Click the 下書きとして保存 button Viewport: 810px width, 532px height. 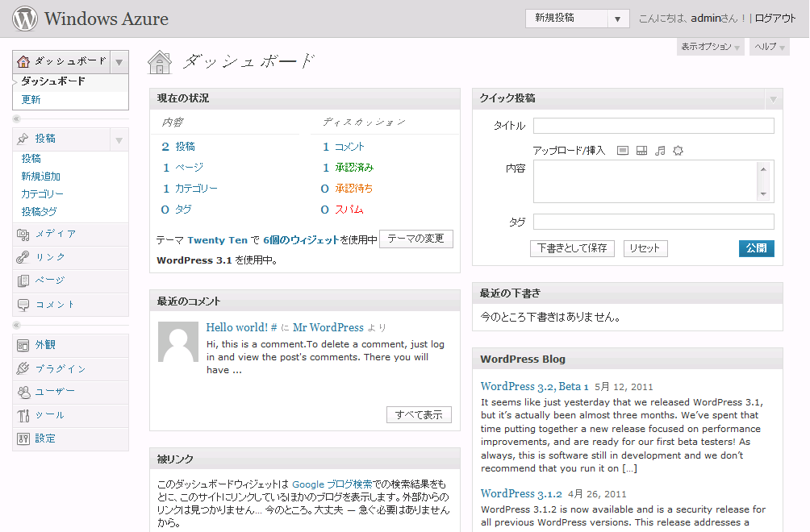(x=572, y=248)
